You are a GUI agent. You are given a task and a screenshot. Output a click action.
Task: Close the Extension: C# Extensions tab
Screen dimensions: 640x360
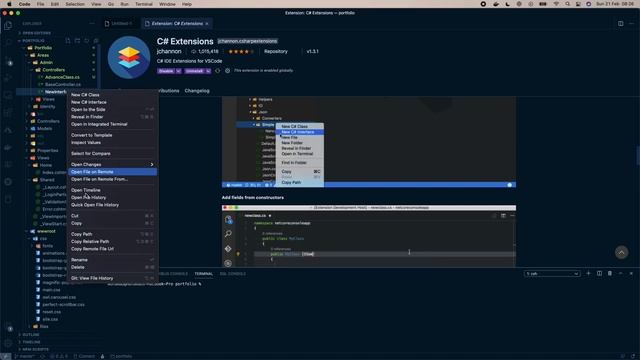pyautogui.click(x=207, y=24)
